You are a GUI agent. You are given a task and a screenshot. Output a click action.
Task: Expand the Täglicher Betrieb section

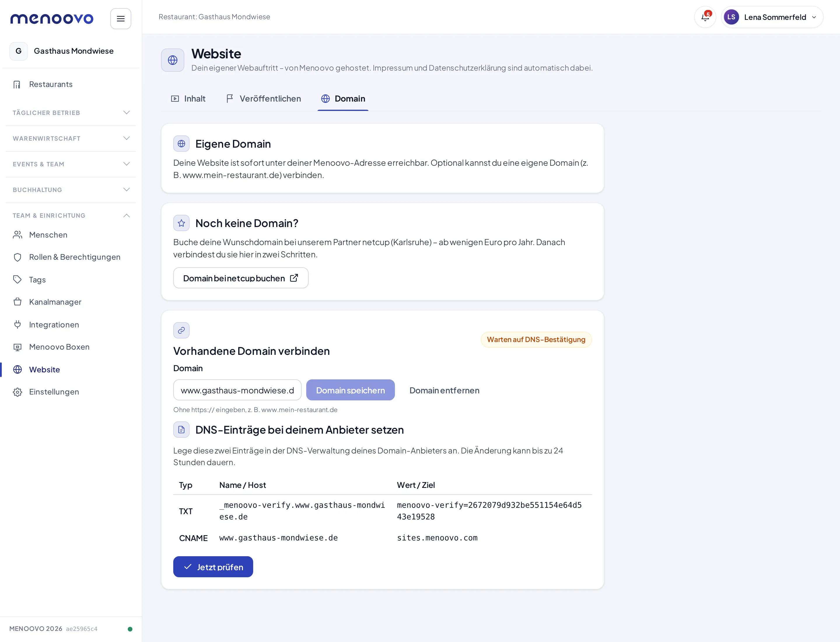pos(71,113)
